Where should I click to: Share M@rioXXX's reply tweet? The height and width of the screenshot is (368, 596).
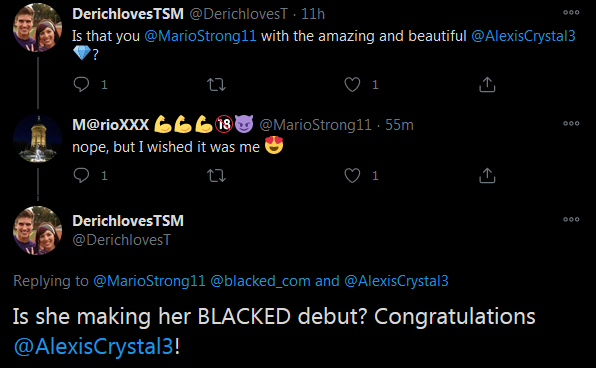tap(487, 175)
